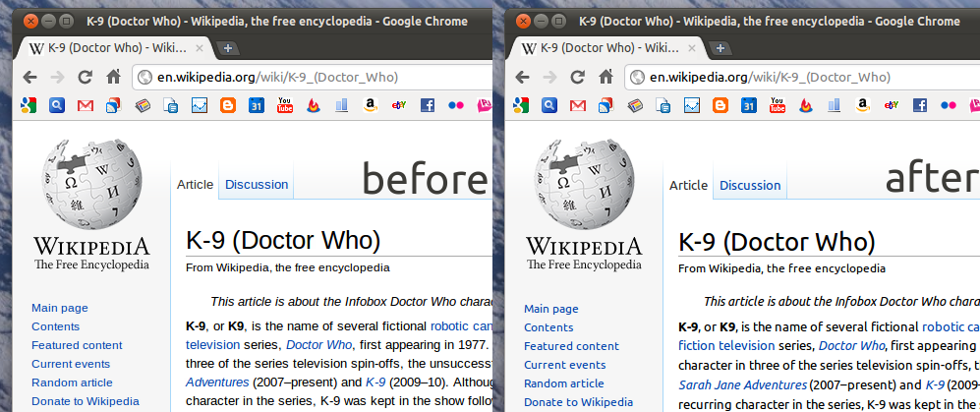Close the K-9 tab in left window
Image resolution: width=980 pixels, height=412 pixels.
(x=200, y=48)
